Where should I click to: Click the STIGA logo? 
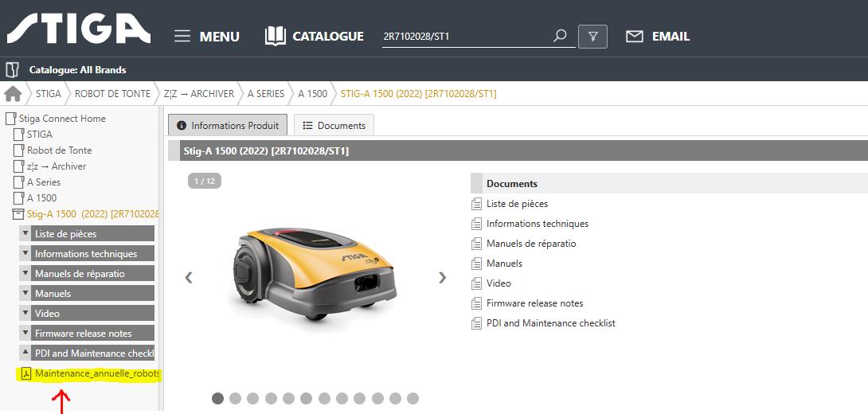tap(79, 29)
